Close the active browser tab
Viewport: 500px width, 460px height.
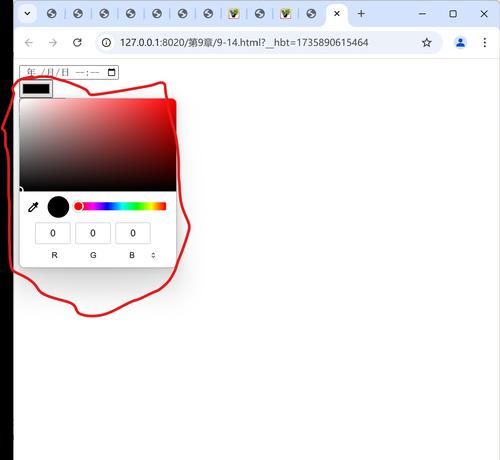pos(337,14)
